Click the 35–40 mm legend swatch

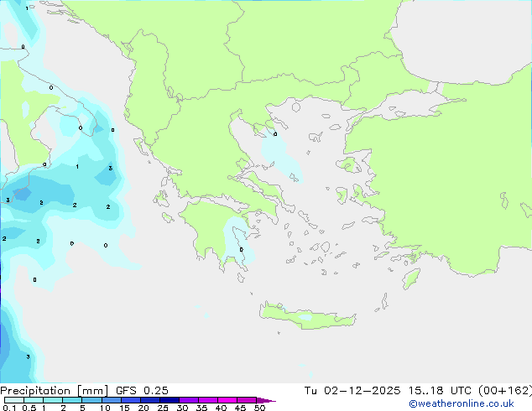pyautogui.click(x=208, y=400)
